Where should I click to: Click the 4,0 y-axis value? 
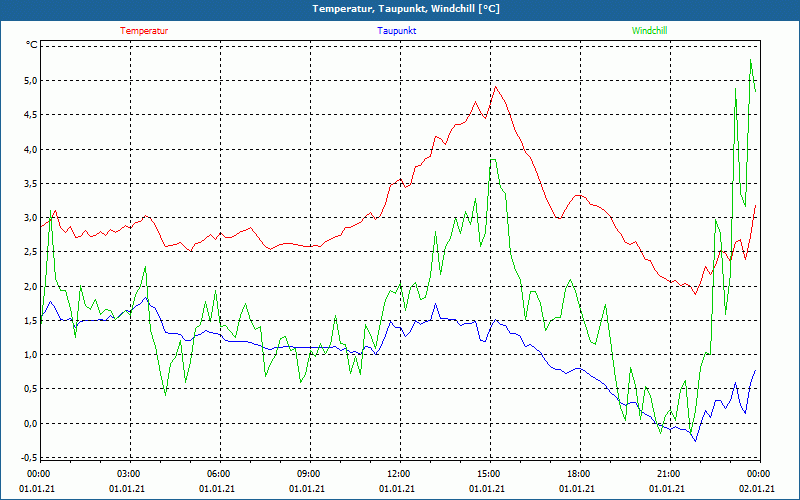pyautogui.click(x=31, y=149)
